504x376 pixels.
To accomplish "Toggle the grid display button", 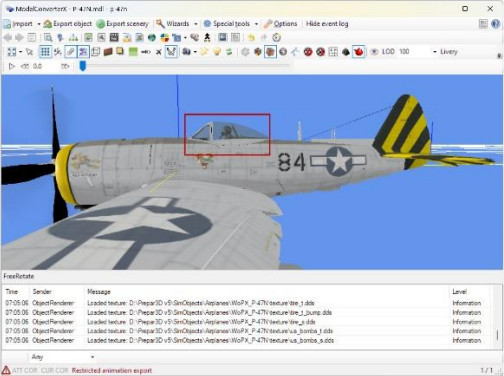I will 45,52.
